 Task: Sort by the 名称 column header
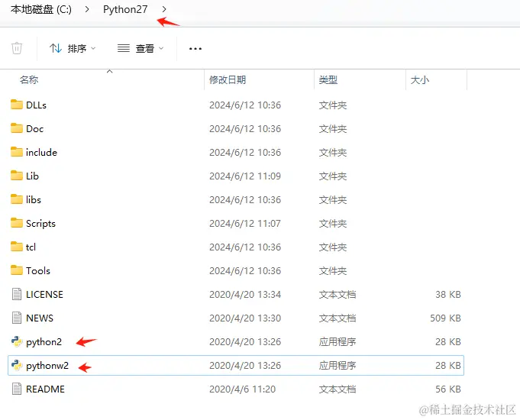(x=29, y=80)
